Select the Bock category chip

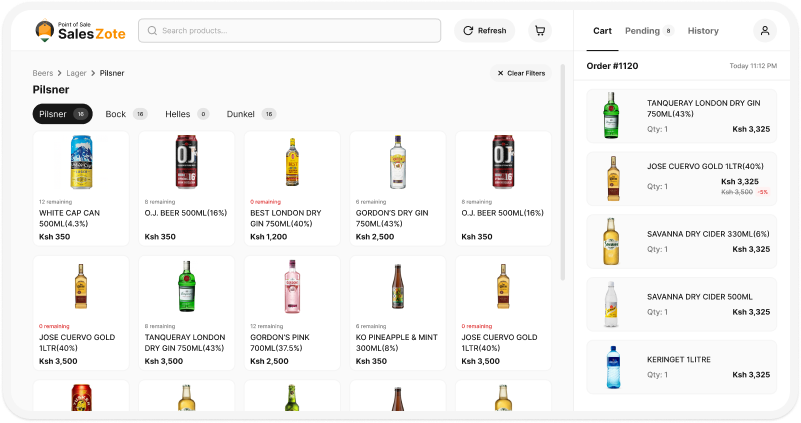pos(126,114)
